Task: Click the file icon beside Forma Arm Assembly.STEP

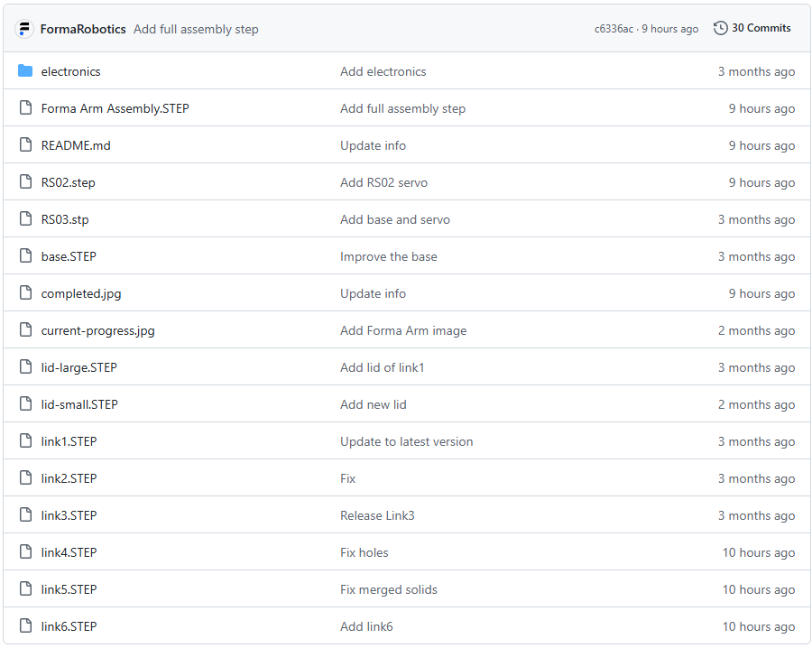Action: point(25,107)
